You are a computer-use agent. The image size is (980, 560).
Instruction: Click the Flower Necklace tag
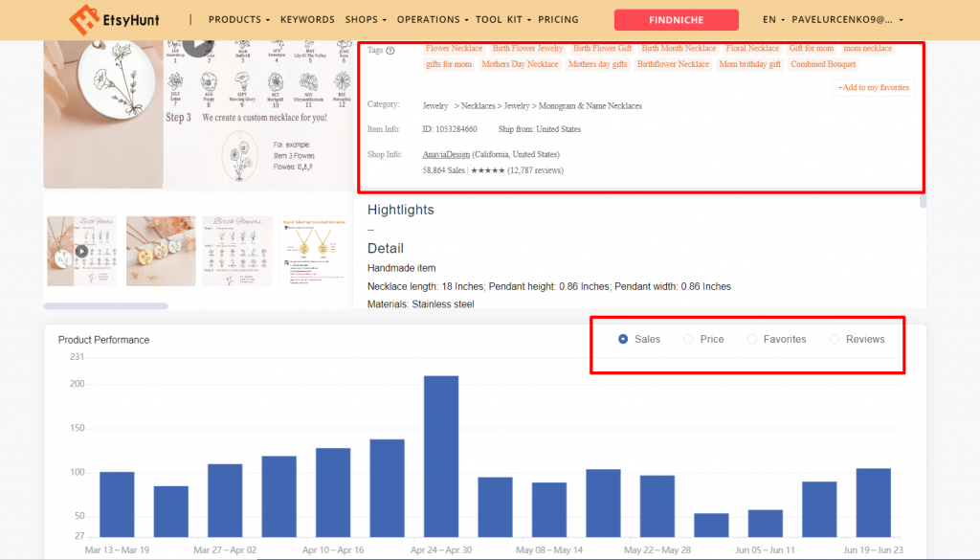point(454,48)
